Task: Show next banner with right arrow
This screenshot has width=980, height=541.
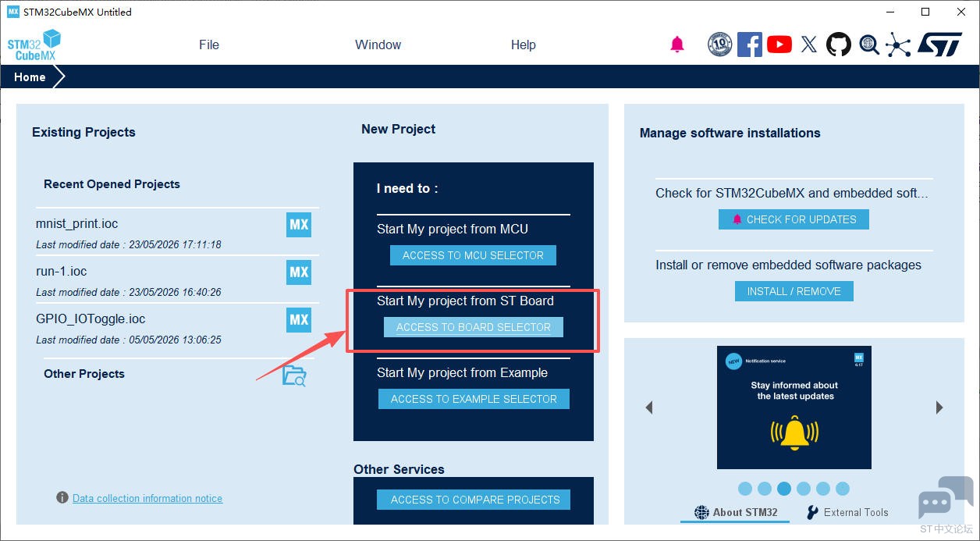Action: coord(939,408)
